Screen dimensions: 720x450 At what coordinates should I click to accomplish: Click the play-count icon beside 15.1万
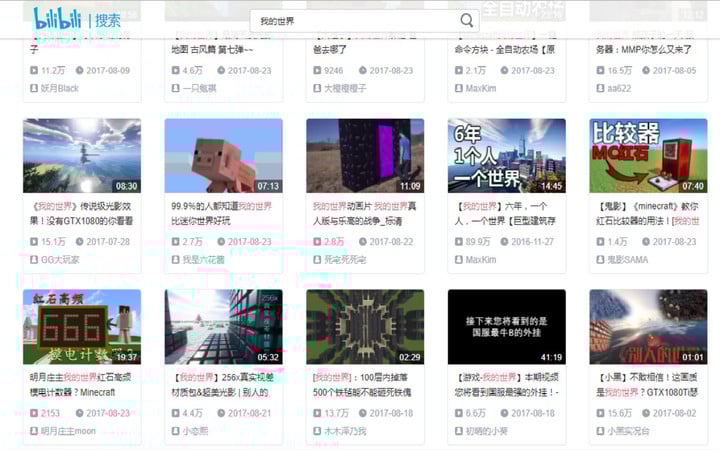click(x=34, y=242)
